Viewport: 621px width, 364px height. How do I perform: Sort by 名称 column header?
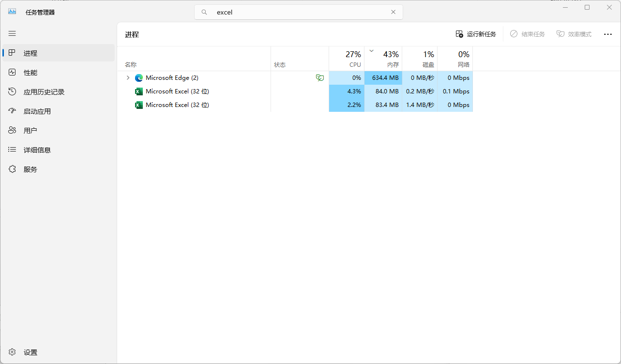point(194,59)
